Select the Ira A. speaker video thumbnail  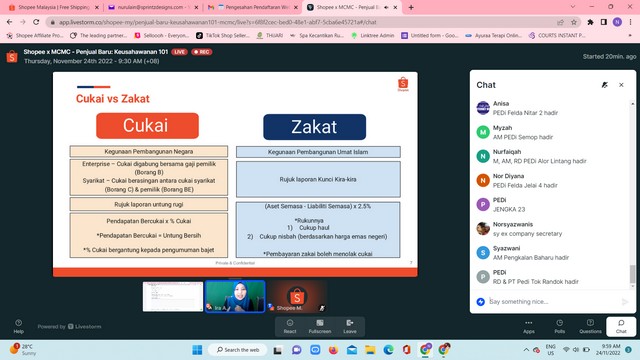click(235, 296)
